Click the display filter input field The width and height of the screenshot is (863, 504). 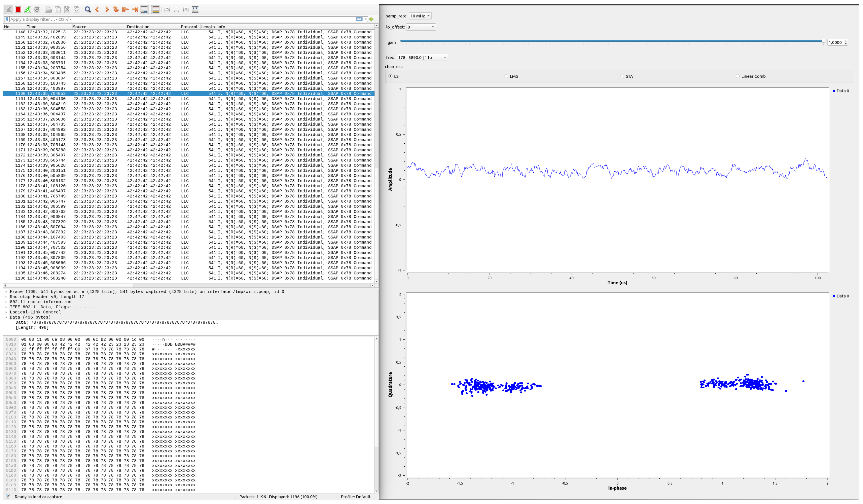[x=181, y=19]
